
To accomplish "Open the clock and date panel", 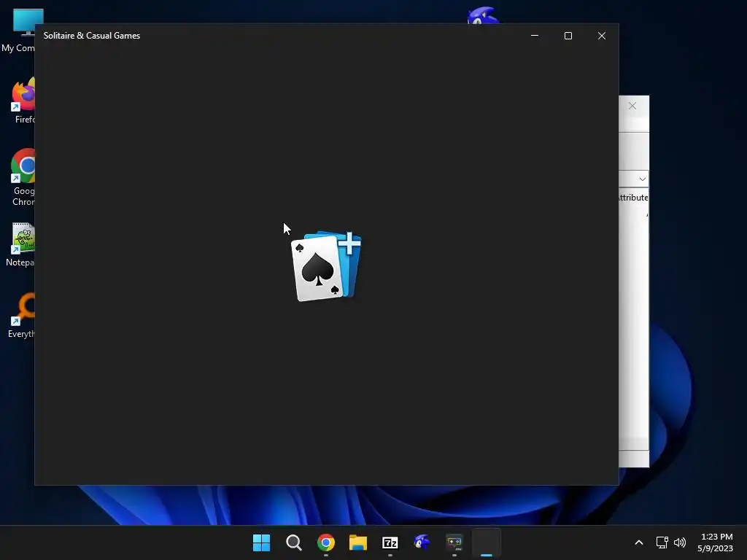I will pos(715,542).
